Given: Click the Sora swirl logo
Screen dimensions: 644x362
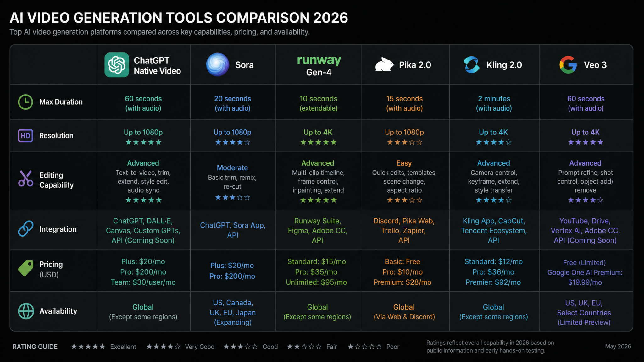Looking at the screenshot, I should click(218, 64).
